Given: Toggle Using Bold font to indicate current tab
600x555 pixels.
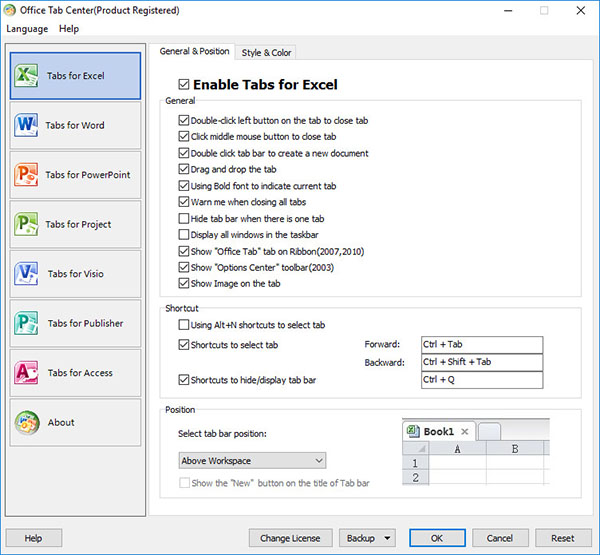Looking at the screenshot, I should tap(184, 186).
